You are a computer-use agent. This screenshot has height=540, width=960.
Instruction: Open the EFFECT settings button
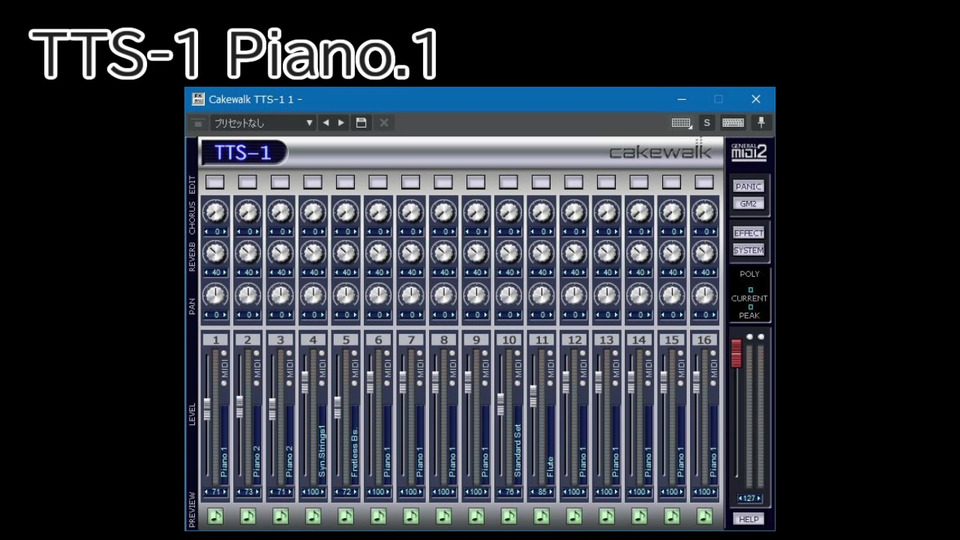[x=748, y=233]
